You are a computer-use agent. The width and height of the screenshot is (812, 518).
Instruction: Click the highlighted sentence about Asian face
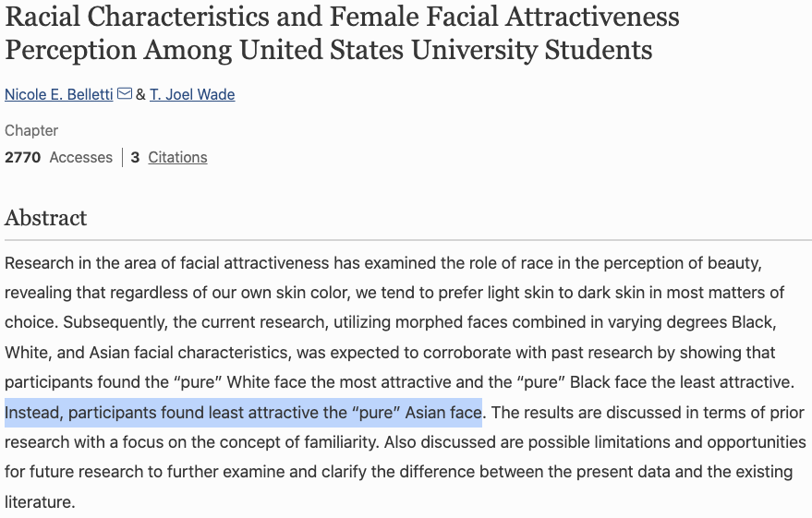click(x=243, y=413)
